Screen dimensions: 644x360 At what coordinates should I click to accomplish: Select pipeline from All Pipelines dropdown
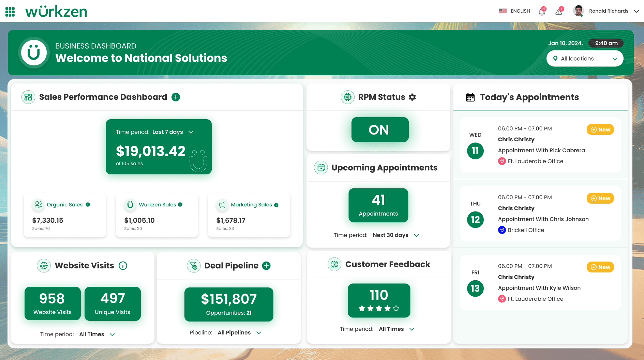pos(239,333)
